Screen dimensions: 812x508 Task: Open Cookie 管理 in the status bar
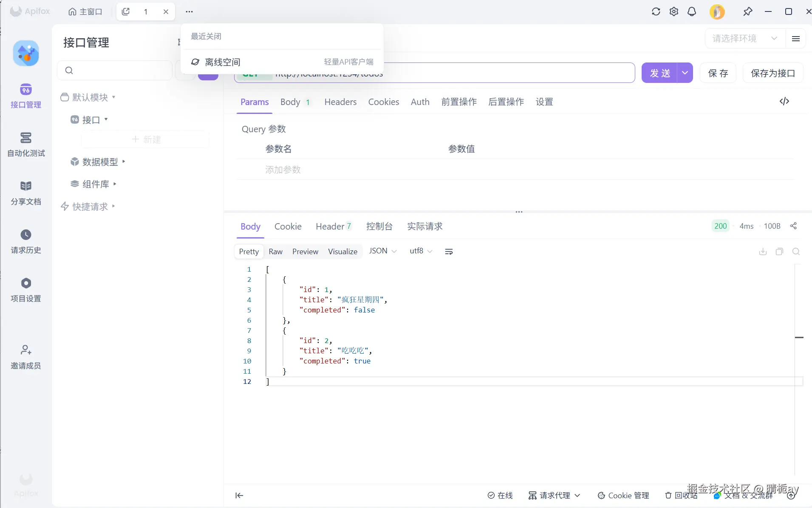tap(623, 495)
